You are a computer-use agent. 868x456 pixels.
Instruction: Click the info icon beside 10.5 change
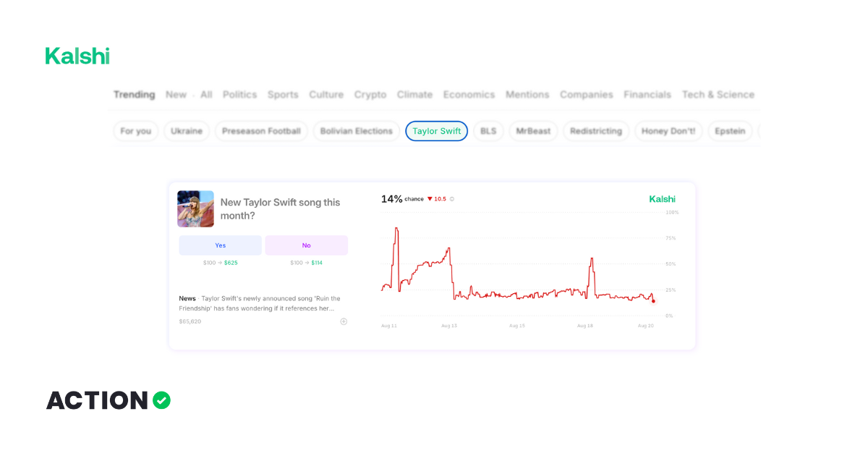pos(452,199)
